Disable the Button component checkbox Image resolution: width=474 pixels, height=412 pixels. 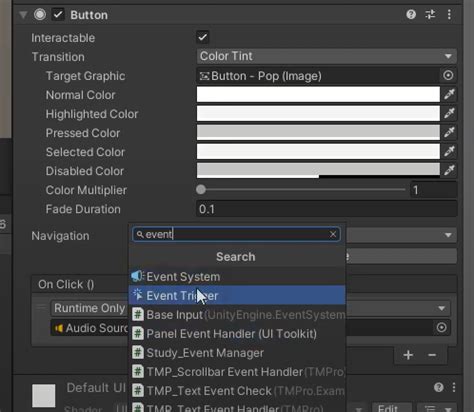(x=58, y=15)
